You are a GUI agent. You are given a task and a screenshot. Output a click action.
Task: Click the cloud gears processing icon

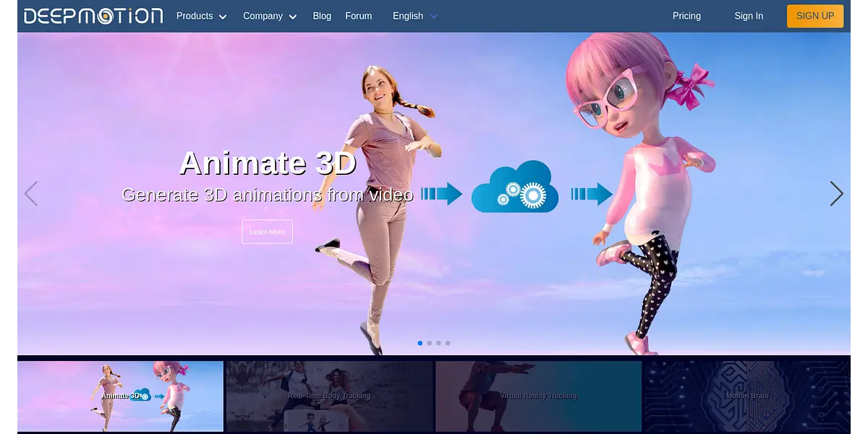coord(515,187)
